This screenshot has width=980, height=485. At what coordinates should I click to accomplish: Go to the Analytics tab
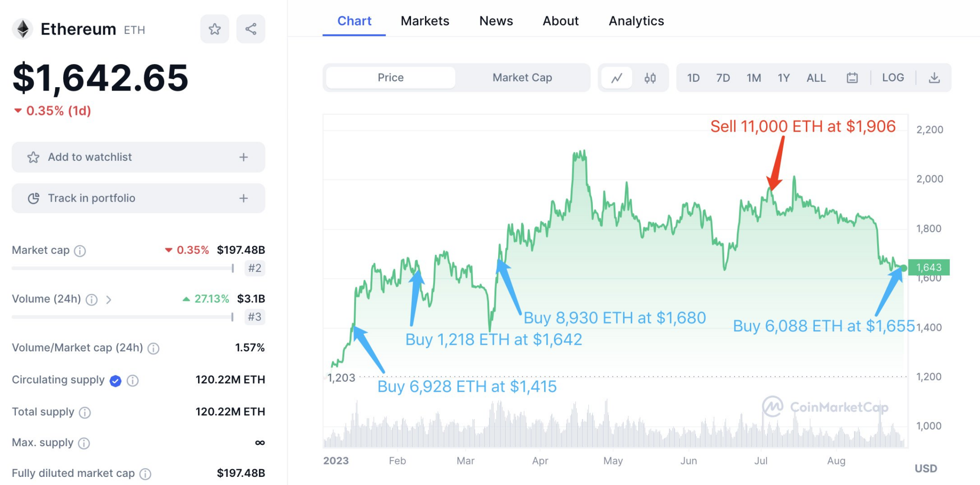pos(636,21)
